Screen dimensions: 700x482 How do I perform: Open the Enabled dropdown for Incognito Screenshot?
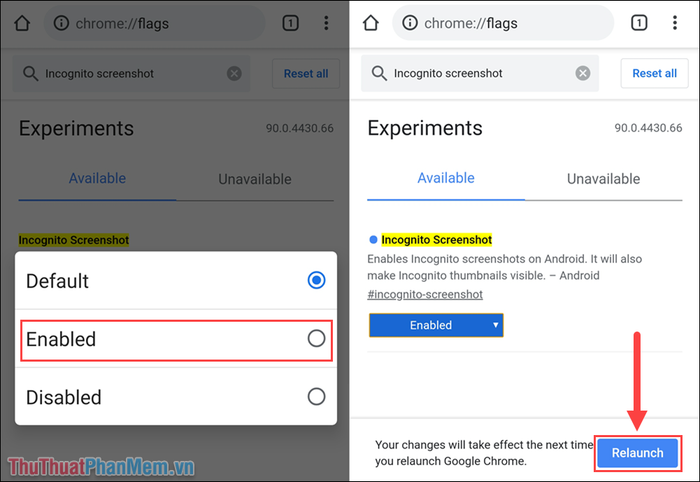(436, 325)
